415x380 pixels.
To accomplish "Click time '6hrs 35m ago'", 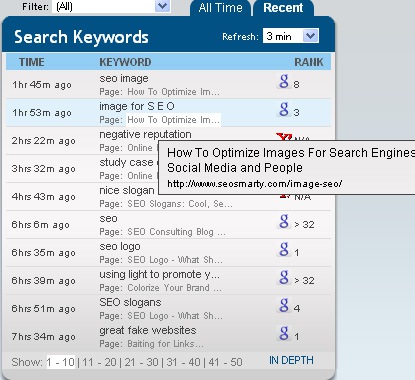I will tap(44, 253).
